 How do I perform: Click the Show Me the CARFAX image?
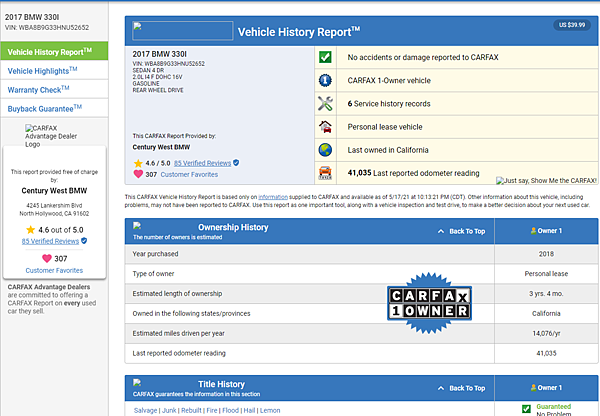[546, 181]
